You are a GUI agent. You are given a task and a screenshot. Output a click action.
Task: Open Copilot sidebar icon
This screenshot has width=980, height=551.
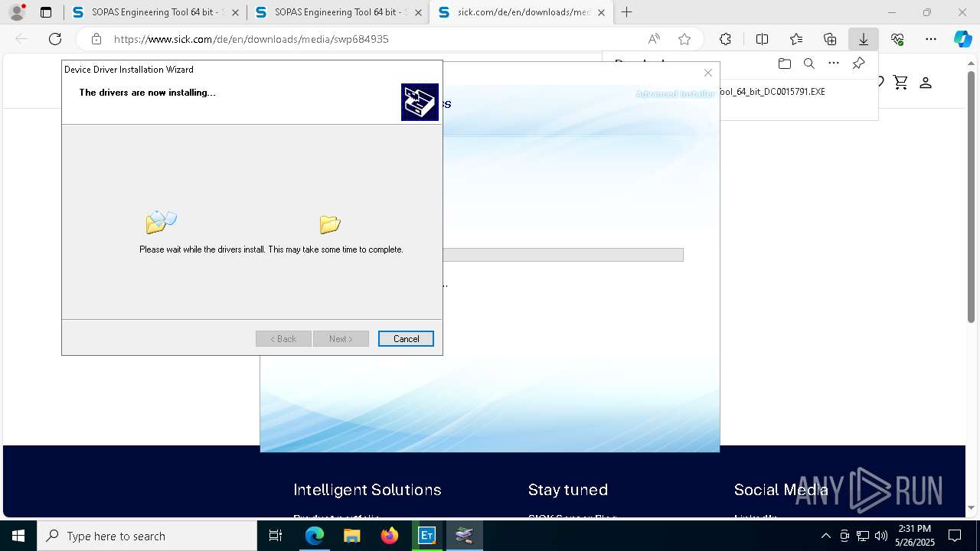(962, 39)
